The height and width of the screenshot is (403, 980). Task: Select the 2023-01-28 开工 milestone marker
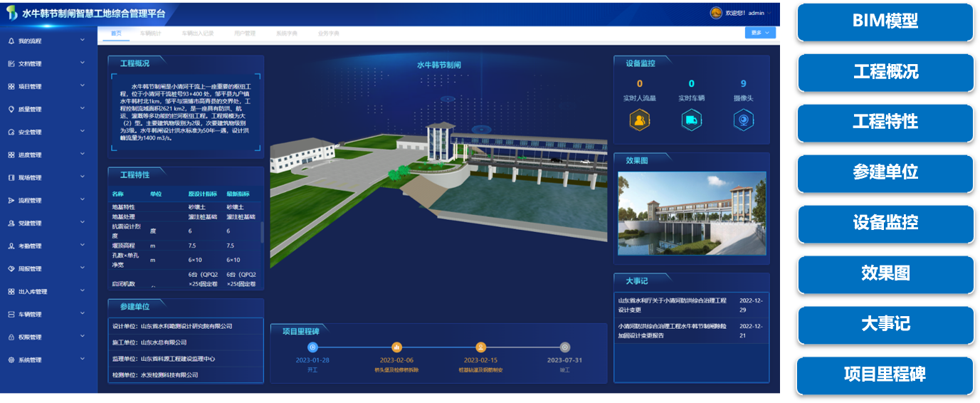(312, 347)
